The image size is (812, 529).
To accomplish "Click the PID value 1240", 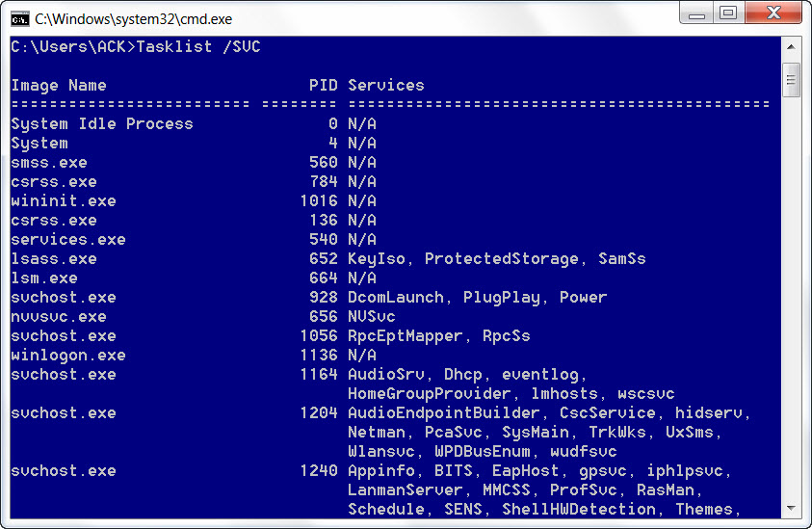I will [x=319, y=471].
